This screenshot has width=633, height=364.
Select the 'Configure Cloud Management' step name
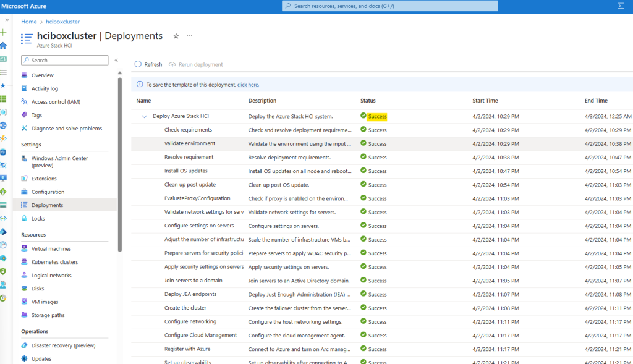tap(201, 336)
